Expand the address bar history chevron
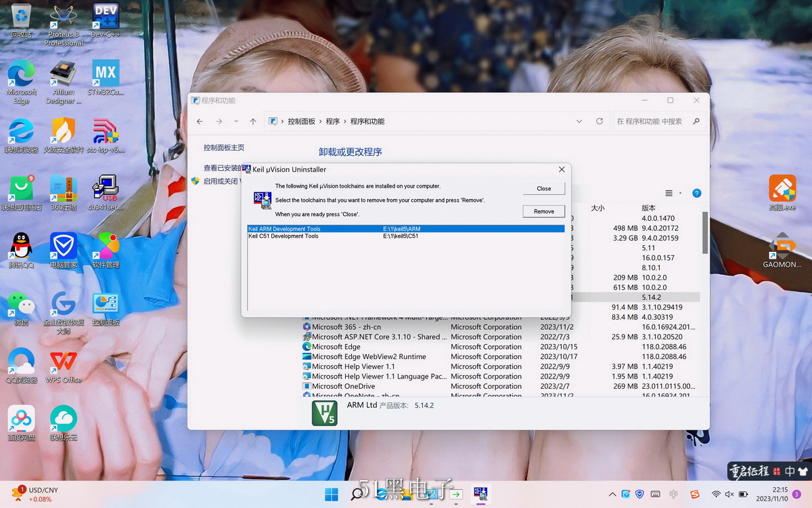The image size is (812, 508). point(579,121)
